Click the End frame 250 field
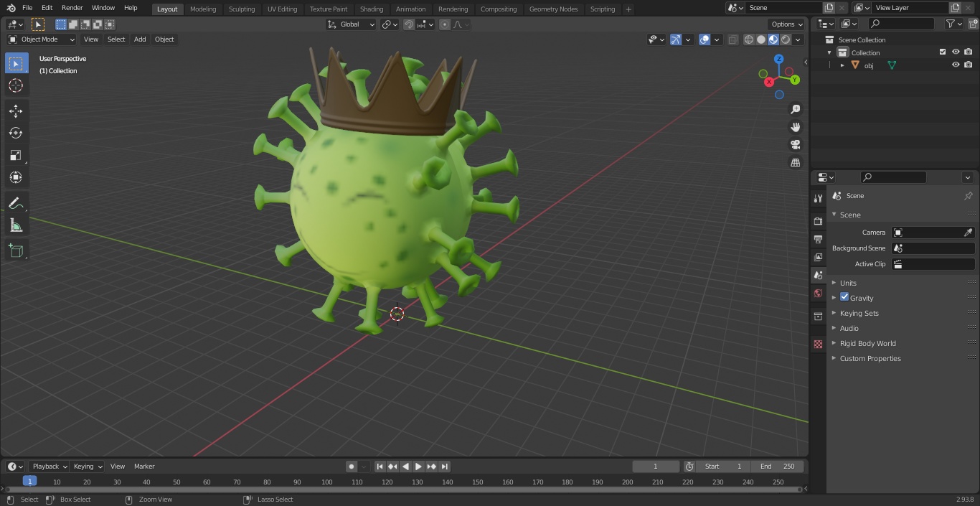Viewport: 980px width, 506px height. click(778, 467)
